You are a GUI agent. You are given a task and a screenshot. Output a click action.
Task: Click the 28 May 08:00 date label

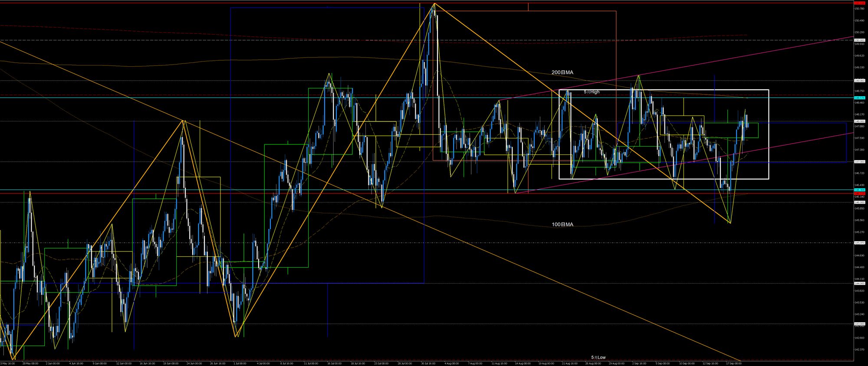[30, 363]
